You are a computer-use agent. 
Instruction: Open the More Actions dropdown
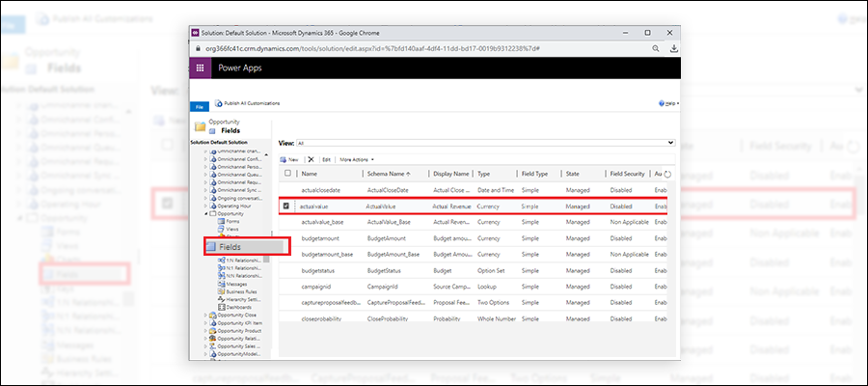click(x=356, y=158)
